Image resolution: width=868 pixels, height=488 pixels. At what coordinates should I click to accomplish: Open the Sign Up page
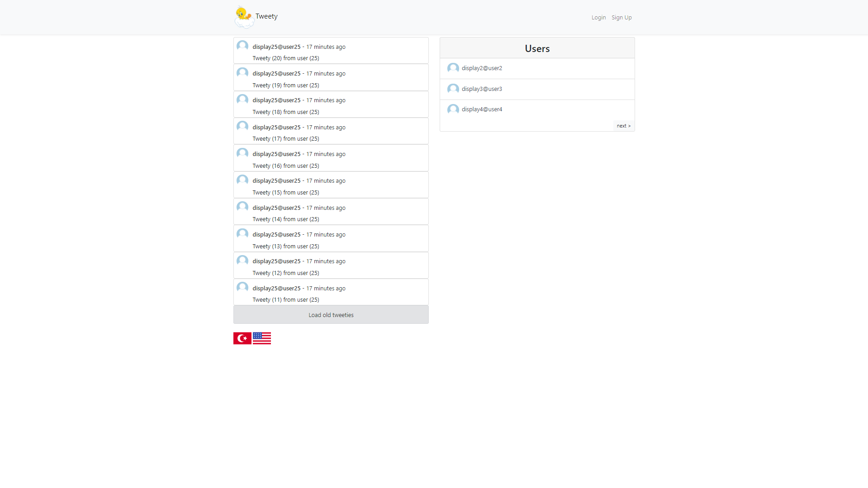pos(621,18)
